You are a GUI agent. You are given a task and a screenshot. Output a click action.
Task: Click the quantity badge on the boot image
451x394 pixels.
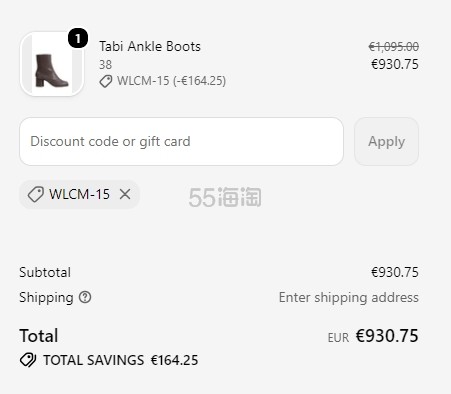point(78,38)
